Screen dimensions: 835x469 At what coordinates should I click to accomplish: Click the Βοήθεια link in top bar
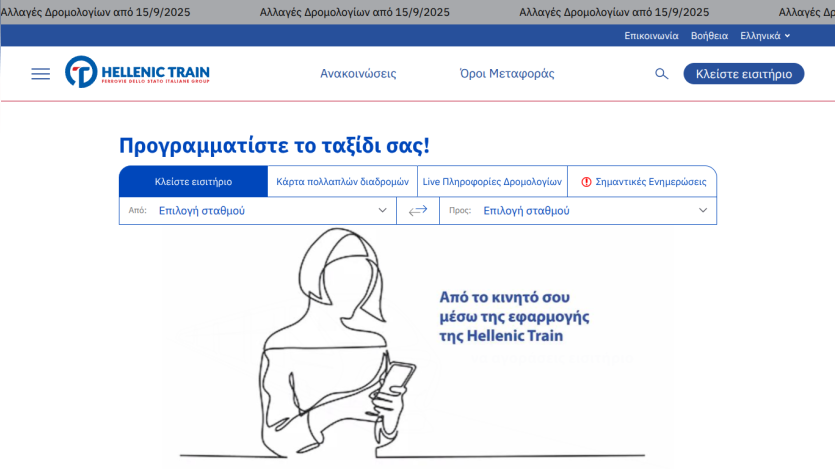[709, 36]
